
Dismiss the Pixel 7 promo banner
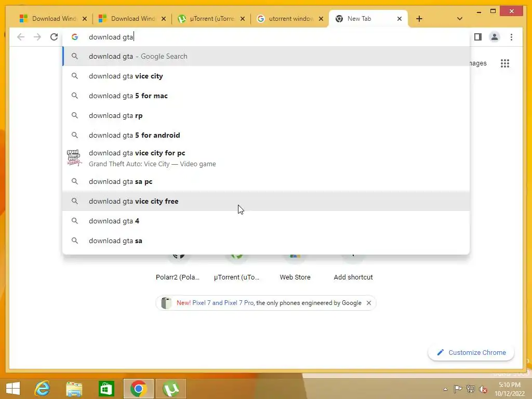369,303
